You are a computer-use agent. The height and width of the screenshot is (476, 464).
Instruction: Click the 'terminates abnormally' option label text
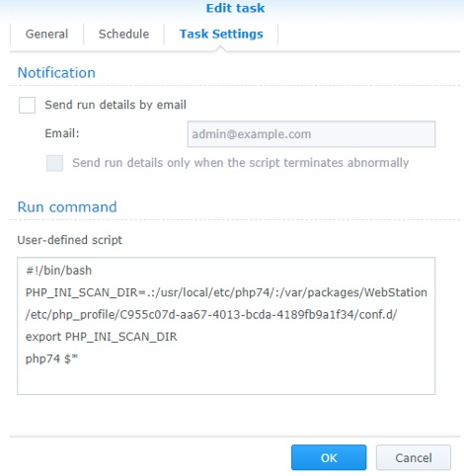click(x=241, y=163)
